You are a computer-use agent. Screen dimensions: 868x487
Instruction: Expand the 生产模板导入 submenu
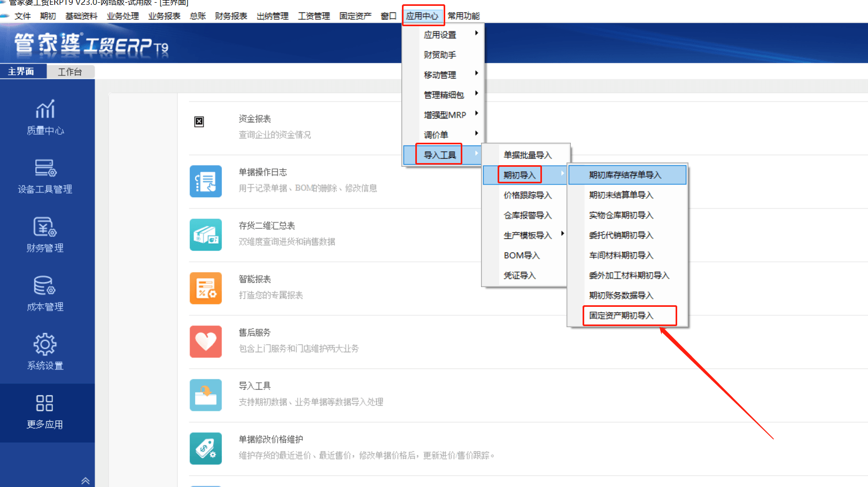click(x=526, y=235)
